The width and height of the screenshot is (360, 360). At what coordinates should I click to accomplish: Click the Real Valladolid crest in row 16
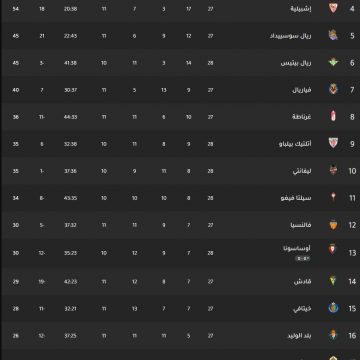pyautogui.click(x=333, y=335)
